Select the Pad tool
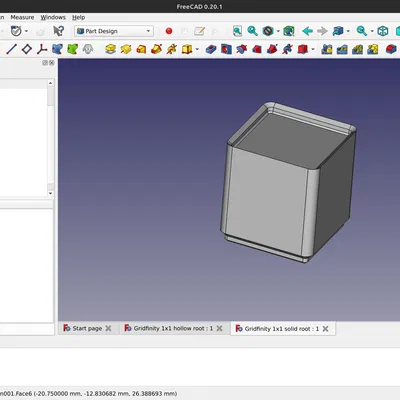The width and height of the screenshot is (400, 400). (x=111, y=49)
